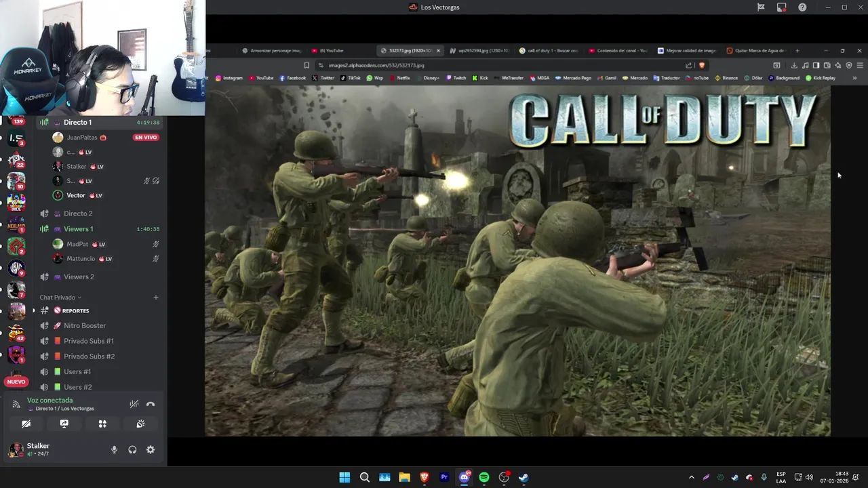868x488 pixels.
Task: Open activities launcher icon
Action: (x=102, y=424)
